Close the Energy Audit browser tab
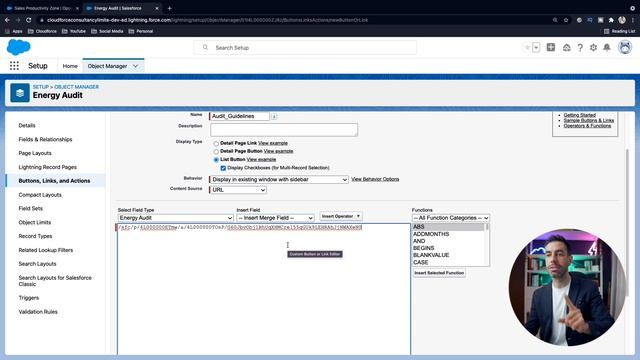Screen dimensions: 640x360 157,8
